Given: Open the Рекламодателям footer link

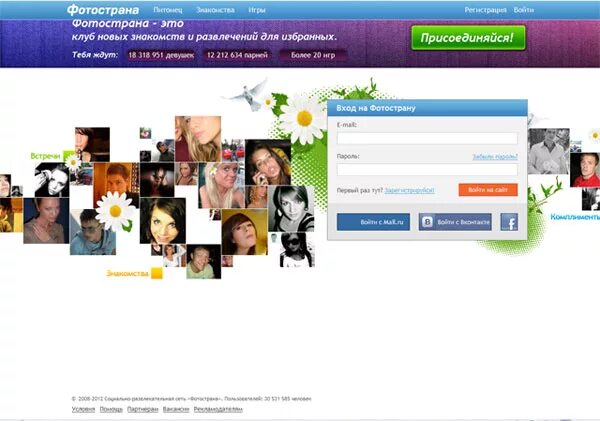Looking at the screenshot, I should tap(218, 409).
